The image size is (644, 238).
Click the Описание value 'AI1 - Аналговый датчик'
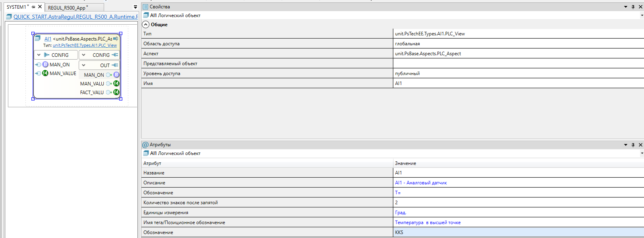(x=421, y=183)
